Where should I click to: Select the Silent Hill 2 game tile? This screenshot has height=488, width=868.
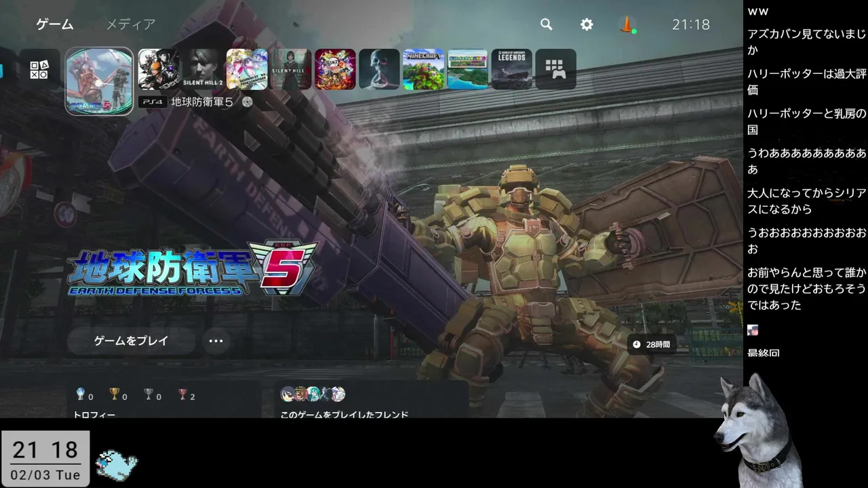tap(203, 69)
